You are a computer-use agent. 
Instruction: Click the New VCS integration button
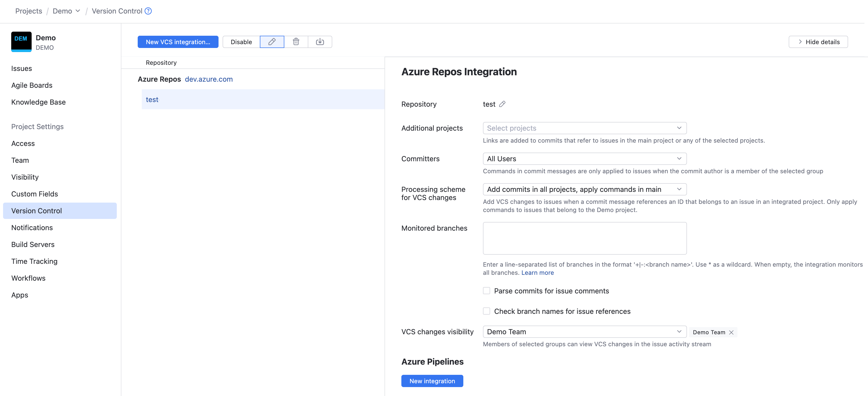(x=178, y=42)
